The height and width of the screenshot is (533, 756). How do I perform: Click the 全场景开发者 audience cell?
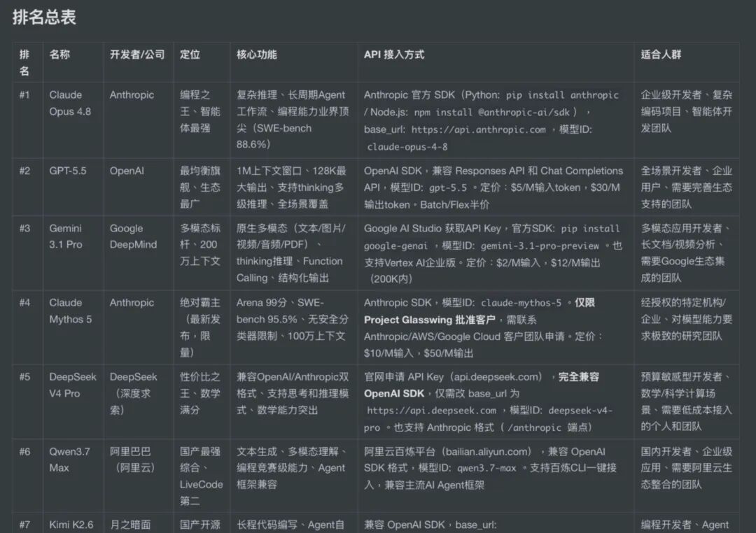[x=686, y=187]
